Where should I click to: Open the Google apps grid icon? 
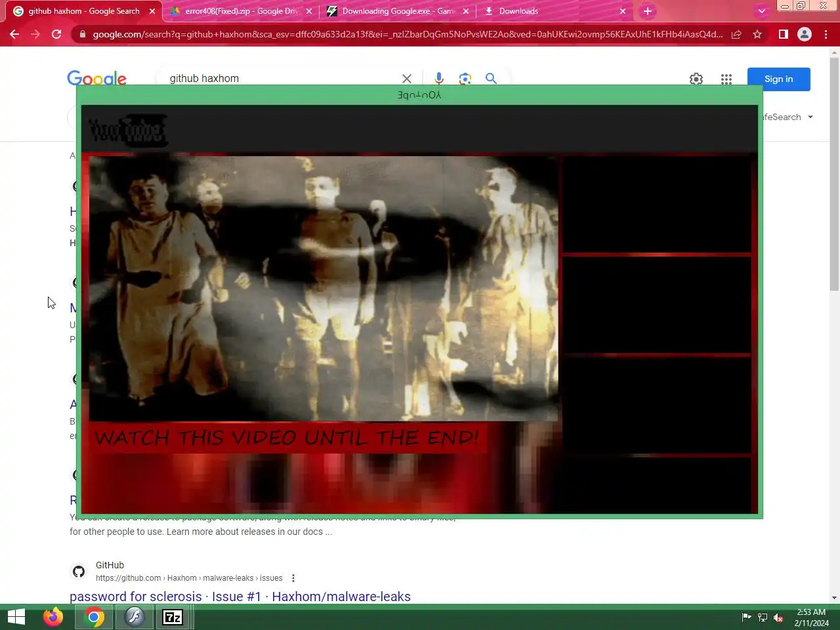coord(726,79)
